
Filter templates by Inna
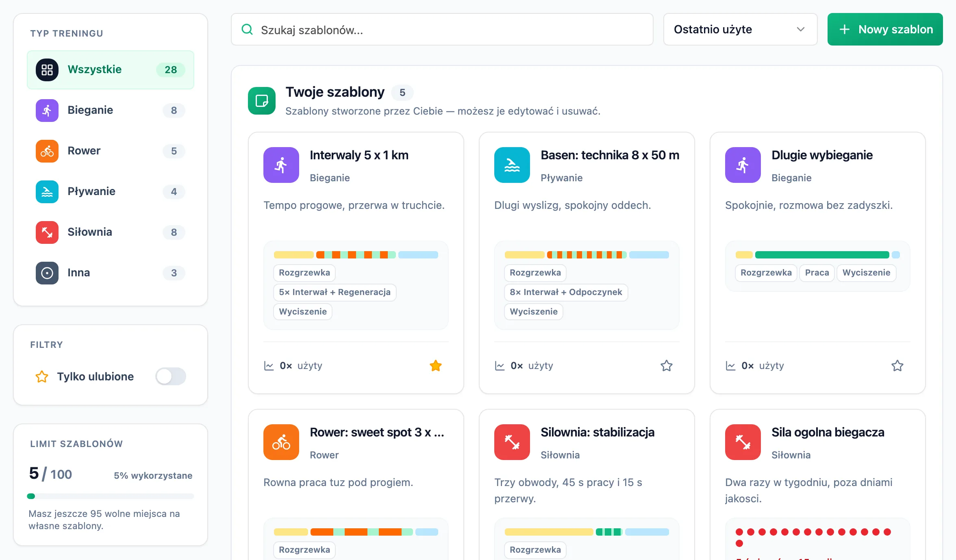point(111,273)
